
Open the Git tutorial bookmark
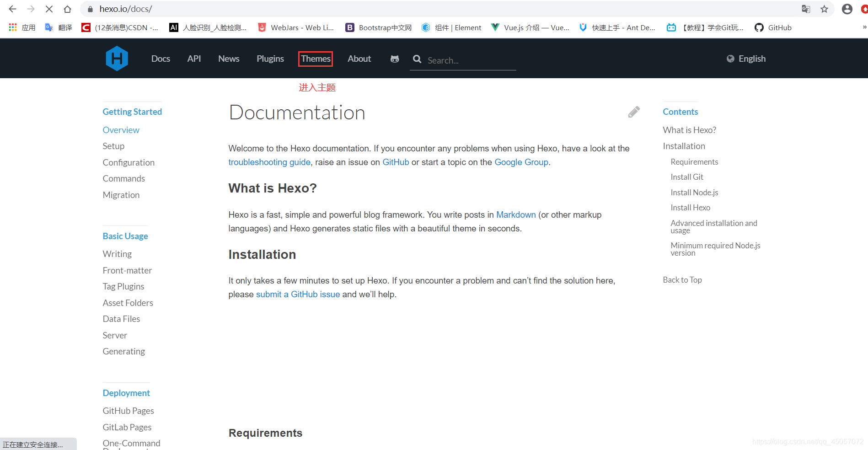coord(705,27)
